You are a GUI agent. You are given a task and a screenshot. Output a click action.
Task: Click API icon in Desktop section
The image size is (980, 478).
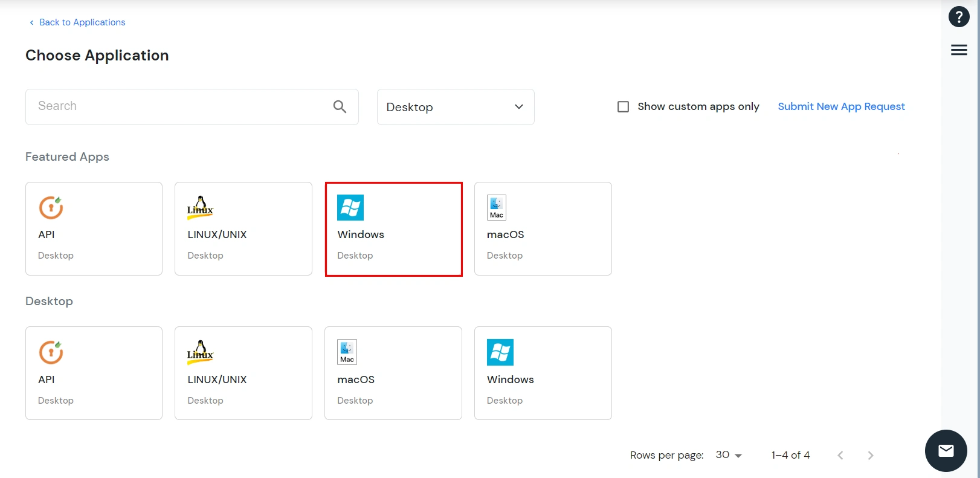click(51, 352)
